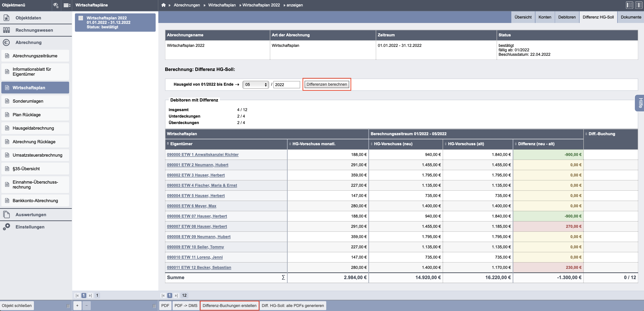This screenshot has width=644, height=311.
Task: Open Abrechnung Rücklage menu item
Action: pyautogui.click(x=35, y=142)
